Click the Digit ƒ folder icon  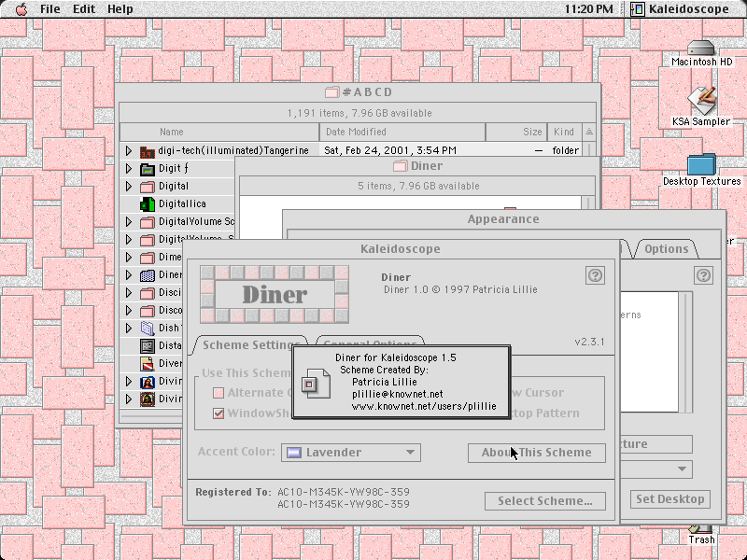tap(148, 169)
